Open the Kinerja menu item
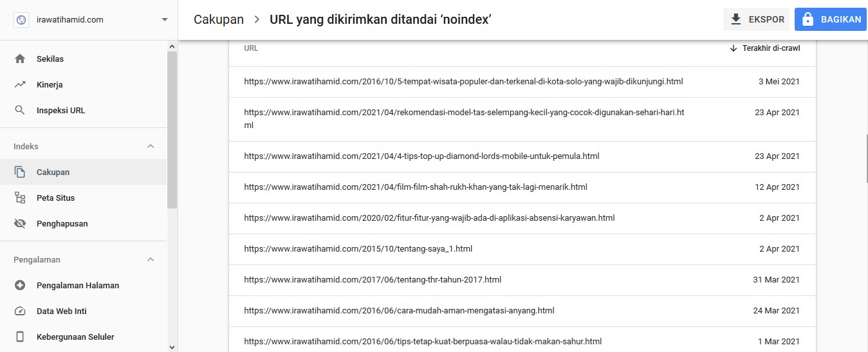The height and width of the screenshot is (352, 868). [84, 84]
